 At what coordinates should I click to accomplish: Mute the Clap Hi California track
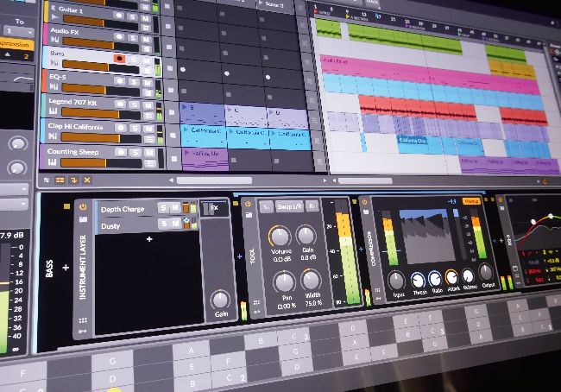coord(148,129)
